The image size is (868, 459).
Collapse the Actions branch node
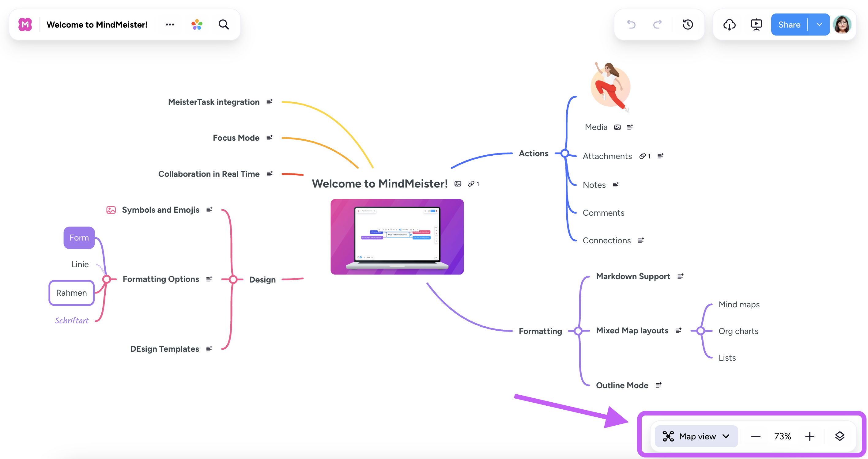click(565, 154)
